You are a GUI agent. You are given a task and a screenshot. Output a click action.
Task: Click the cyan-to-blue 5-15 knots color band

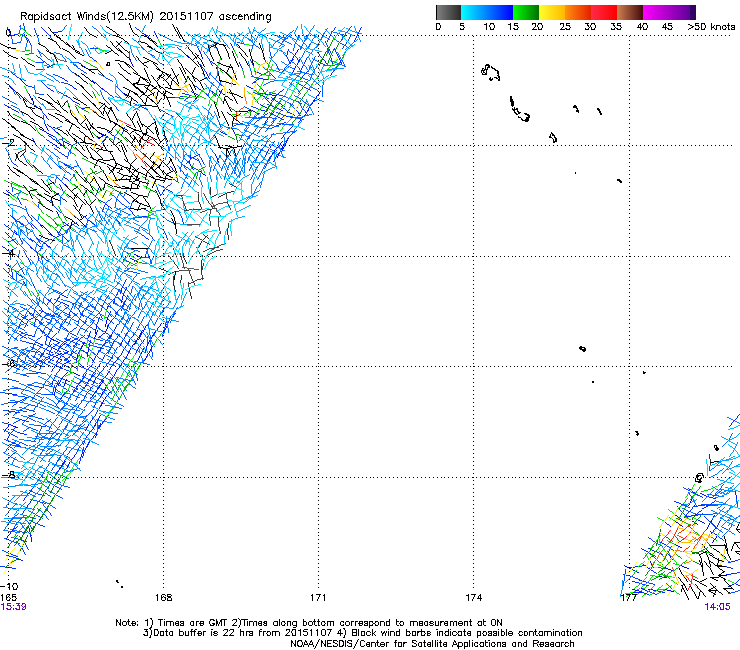(x=487, y=12)
